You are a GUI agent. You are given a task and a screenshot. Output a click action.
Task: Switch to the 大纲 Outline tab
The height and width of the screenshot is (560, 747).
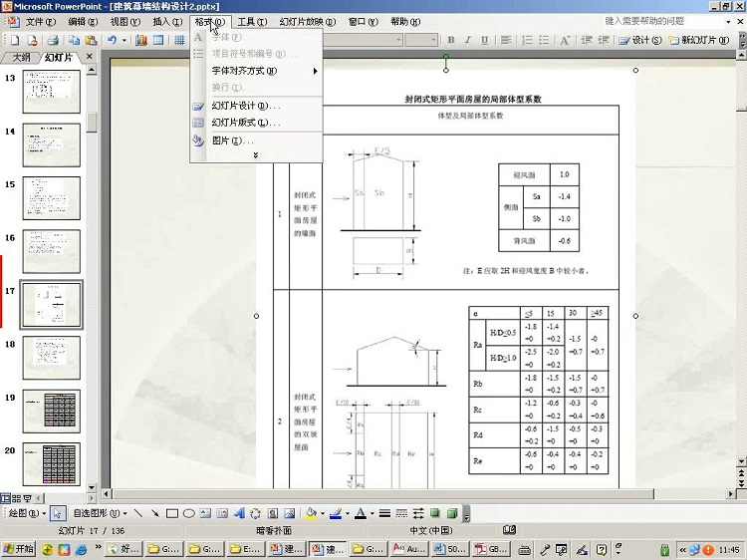(x=22, y=57)
